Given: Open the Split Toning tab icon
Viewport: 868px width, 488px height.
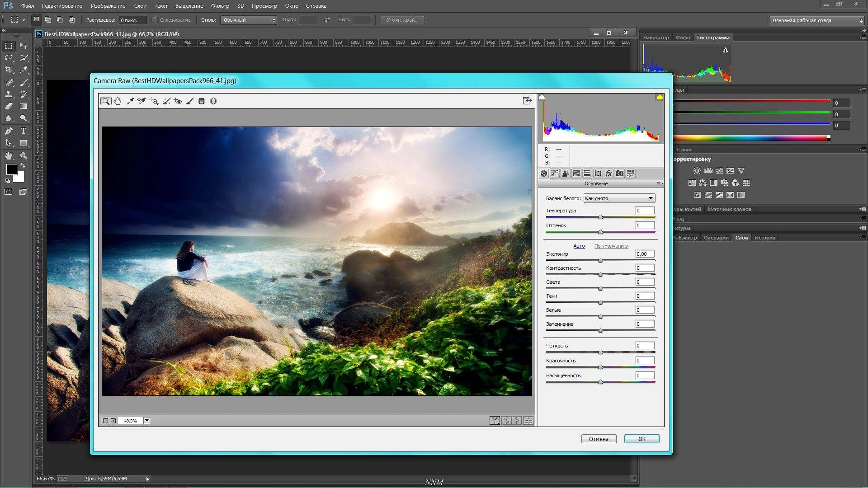Looking at the screenshot, I should tap(587, 174).
